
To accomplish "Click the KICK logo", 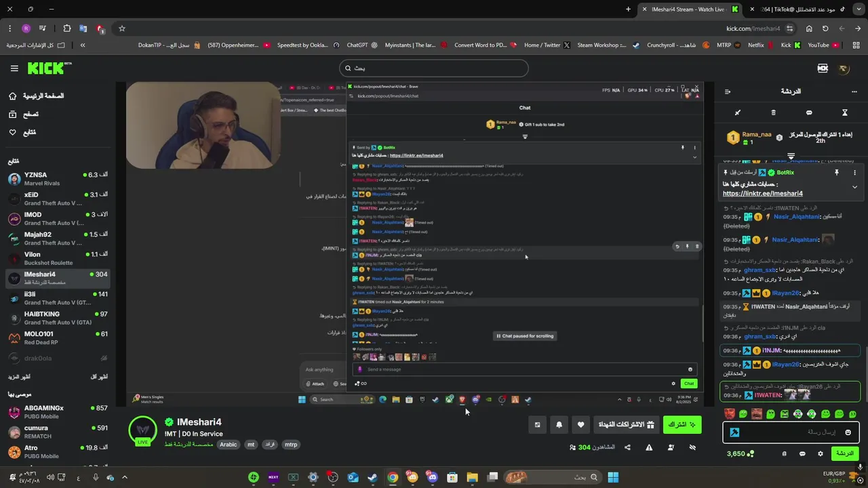I will click(x=50, y=68).
